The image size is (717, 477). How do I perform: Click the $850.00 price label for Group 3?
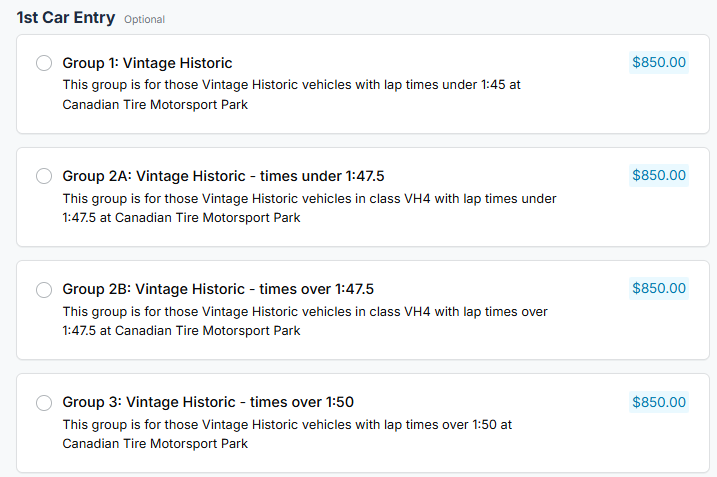click(x=659, y=402)
